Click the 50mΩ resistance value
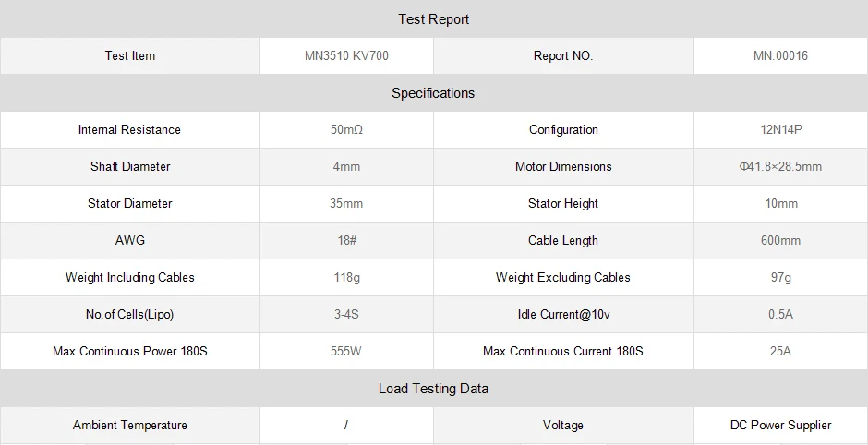The width and height of the screenshot is (868, 445). click(346, 130)
